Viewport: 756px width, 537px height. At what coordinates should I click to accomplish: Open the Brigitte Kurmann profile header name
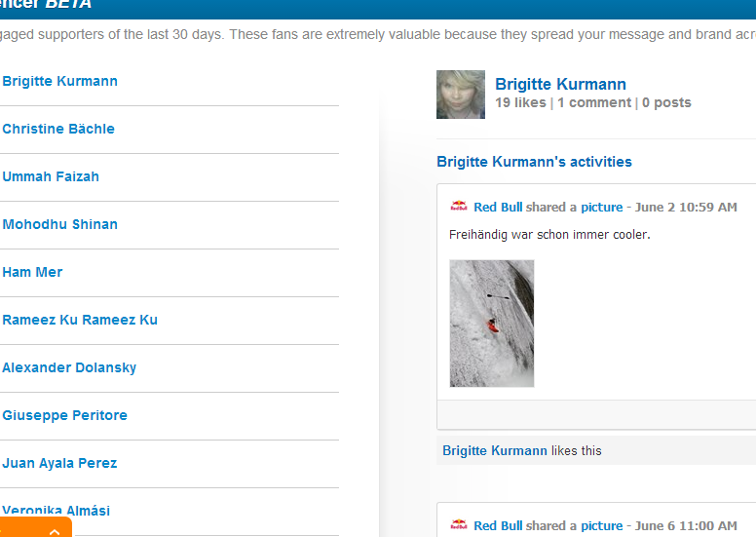click(x=561, y=85)
